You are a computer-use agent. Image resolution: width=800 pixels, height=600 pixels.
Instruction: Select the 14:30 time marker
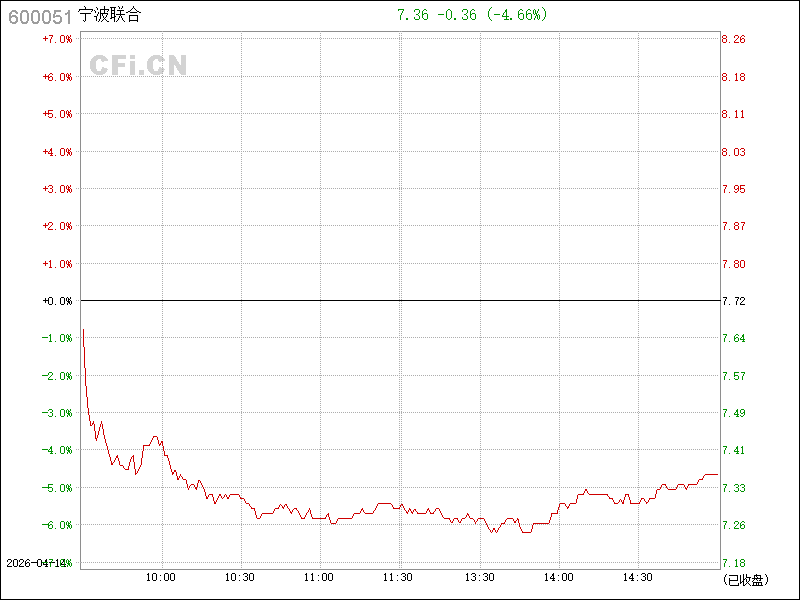[638, 577]
